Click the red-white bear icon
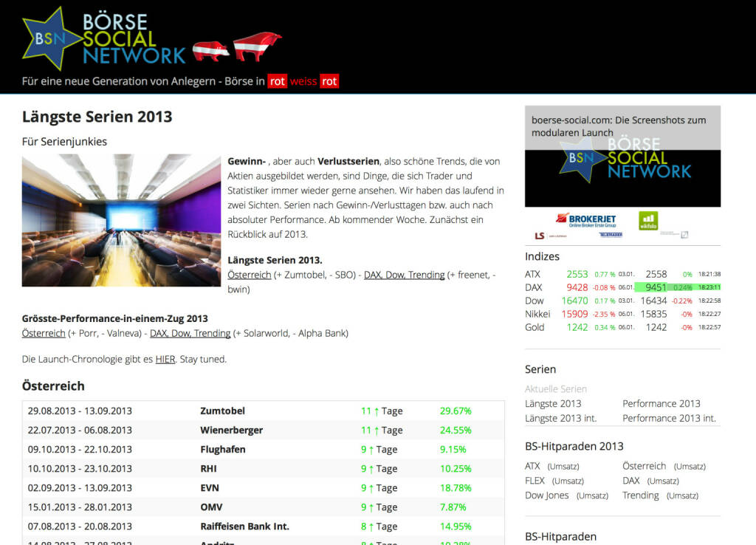 click(x=210, y=50)
